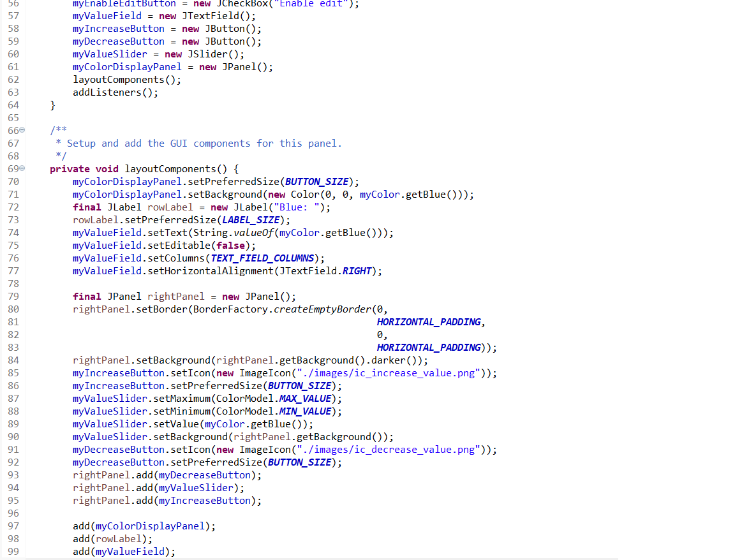This screenshot has height=560, width=735.
Task: Click 'myIncreaseButton' field on line 58
Action: [119, 29]
